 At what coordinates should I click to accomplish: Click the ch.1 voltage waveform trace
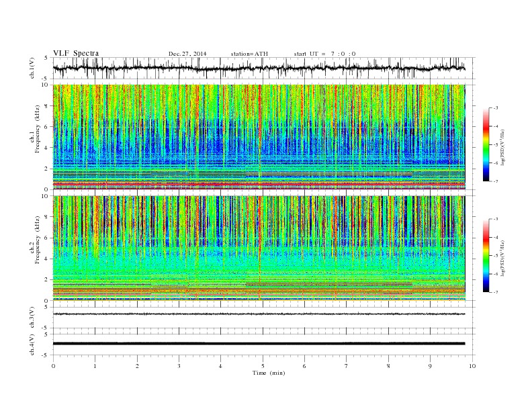[x=259, y=68]
